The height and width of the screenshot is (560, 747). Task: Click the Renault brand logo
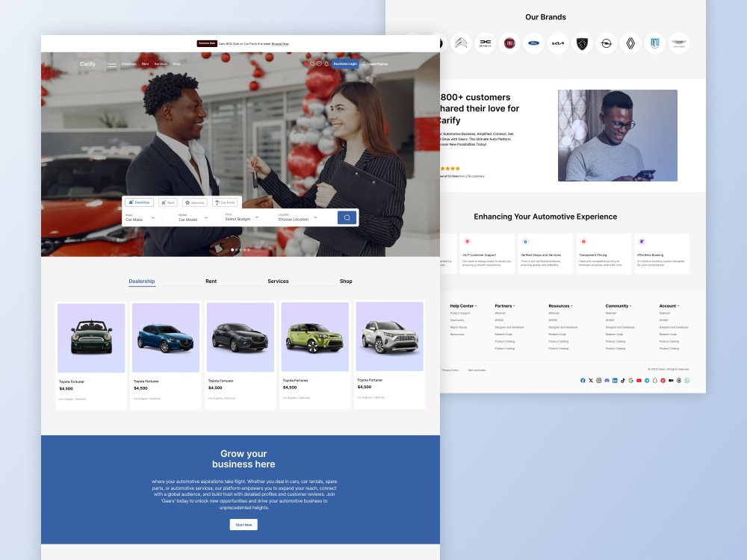tap(630, 43)
